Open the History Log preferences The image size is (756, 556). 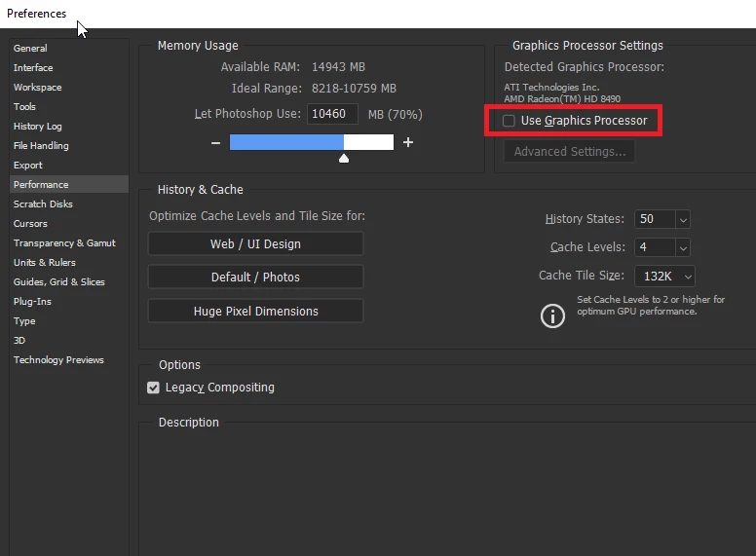click(x=38, y=127)
